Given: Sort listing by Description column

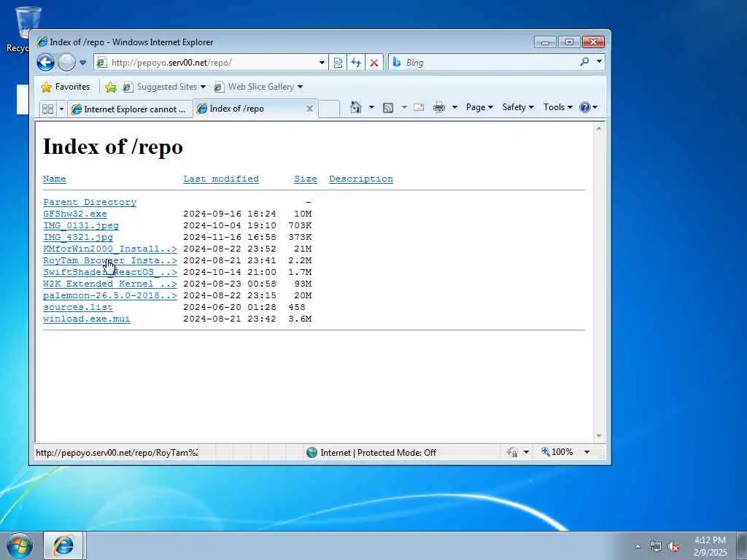Looking at the screenshot, I should (x=361, y=179).
